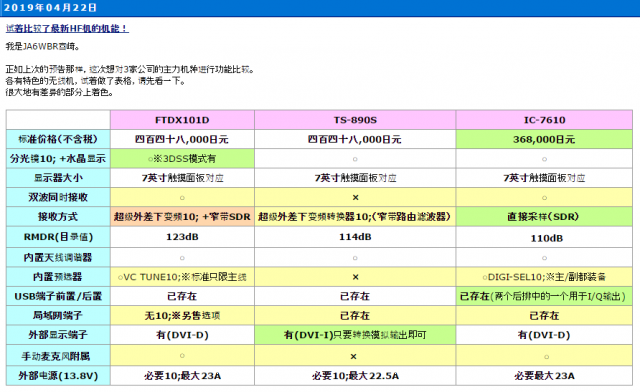The width and height of the screenshot is (640, 392).
Task: Click the 114dB cell
Action: (x=355, y=237)
